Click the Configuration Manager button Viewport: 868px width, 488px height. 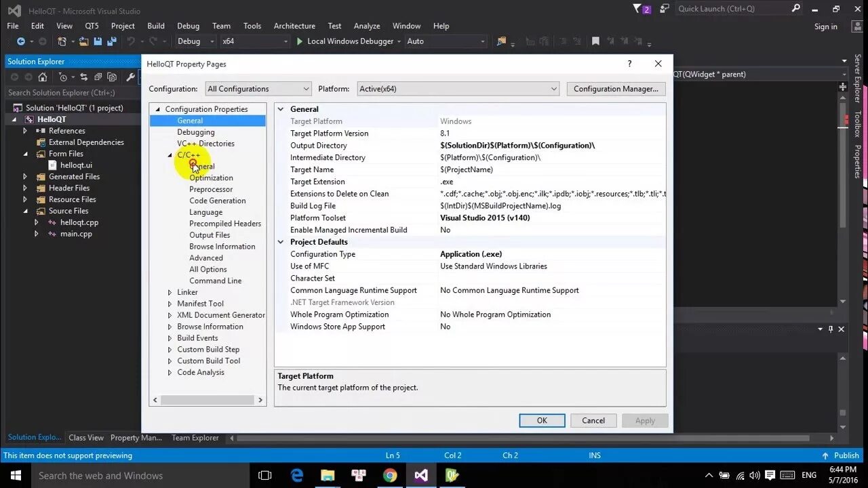(x=616, y=89)
